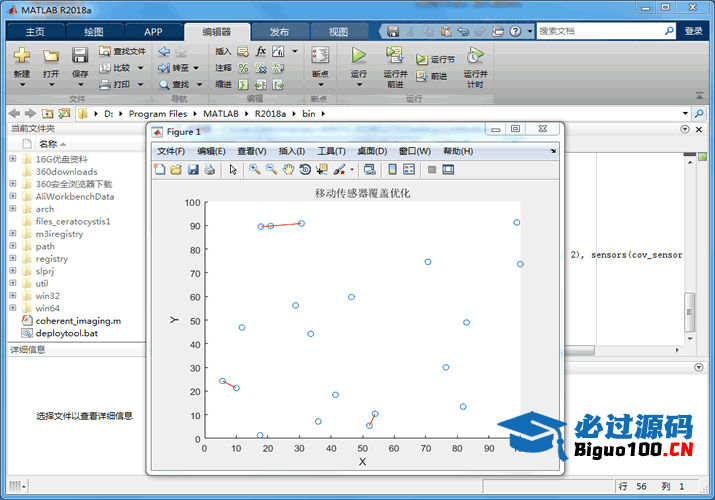Screen dimensions: 715x500
Task: Expand the arch folder tree node
Action: [x=13, y=208]
